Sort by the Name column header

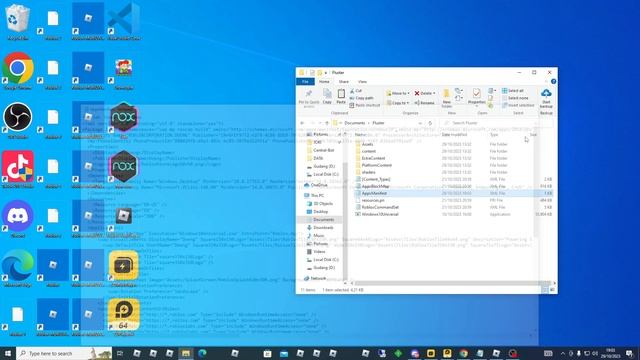point(360,134)
